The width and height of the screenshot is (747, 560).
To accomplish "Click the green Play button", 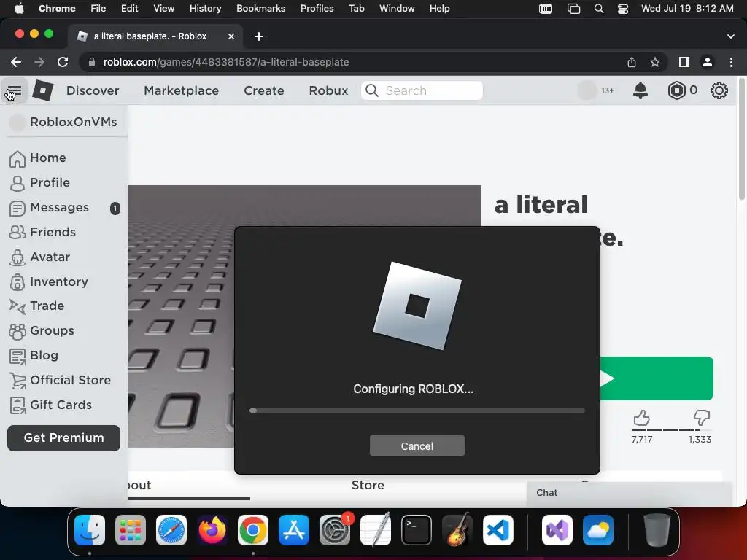I will 657,378.
